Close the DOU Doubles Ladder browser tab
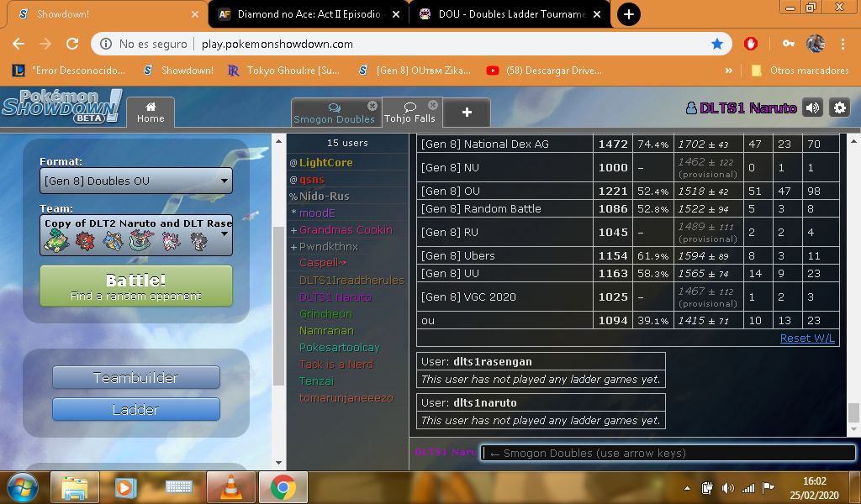The image size is (861, 504). click(598, 14)
